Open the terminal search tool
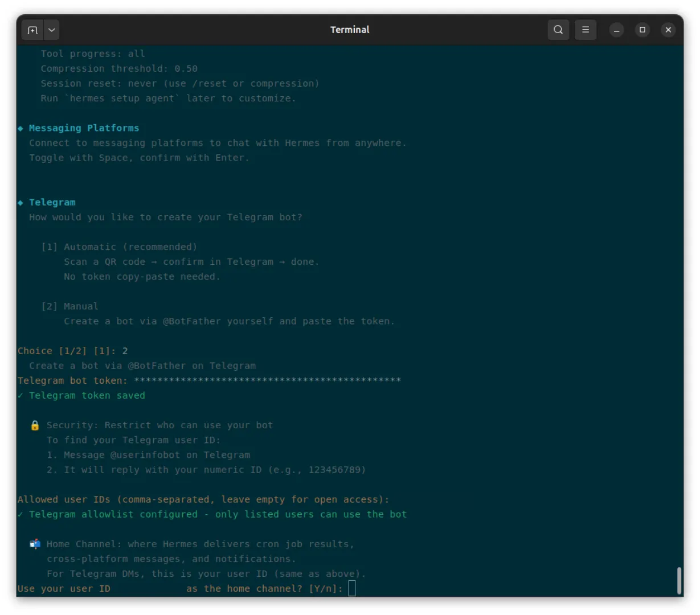The image size is (700, 615). coord(558,30)
